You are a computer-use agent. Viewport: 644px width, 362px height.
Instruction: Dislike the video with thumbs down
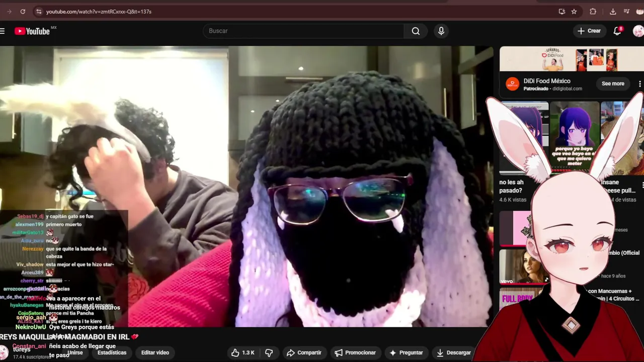(269, 352)
